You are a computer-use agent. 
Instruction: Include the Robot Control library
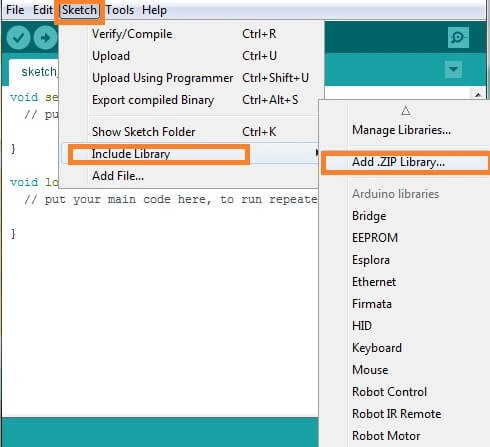[390, 392]
